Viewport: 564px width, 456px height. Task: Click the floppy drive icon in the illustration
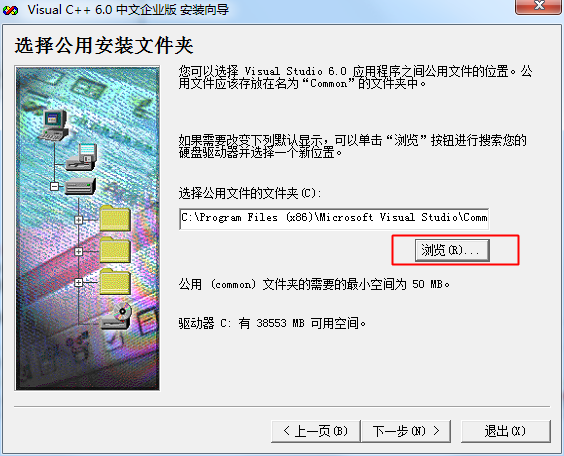click(x=81, y=157)
